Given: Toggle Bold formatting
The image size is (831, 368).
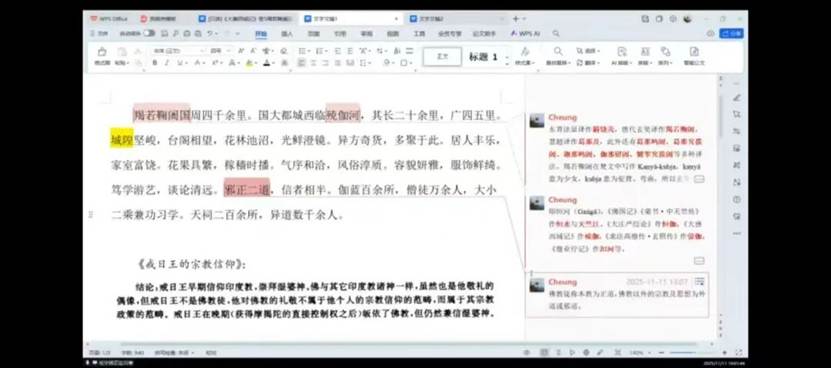Looking at the screenshot, I should click(155, 63).
